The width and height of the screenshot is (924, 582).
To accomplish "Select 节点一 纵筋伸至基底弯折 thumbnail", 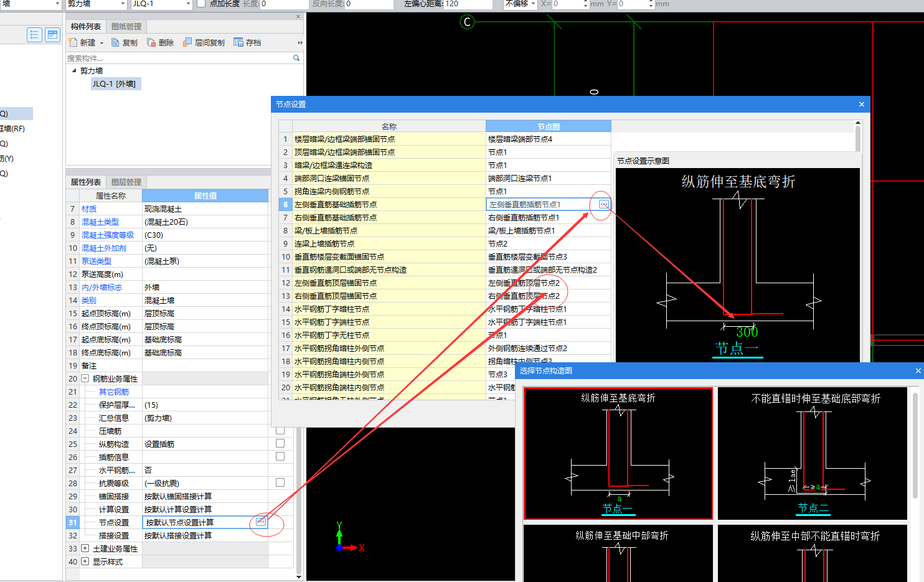I will tap(618, 453).
